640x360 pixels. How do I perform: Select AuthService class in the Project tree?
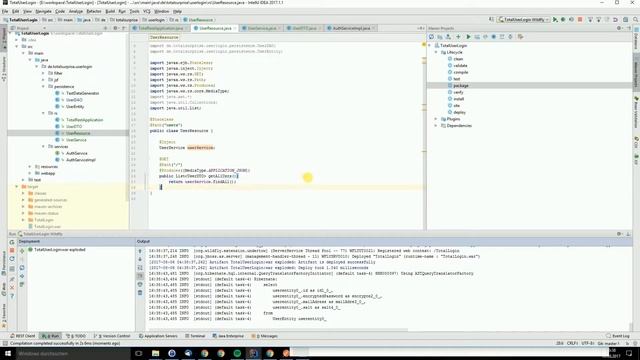76,153
